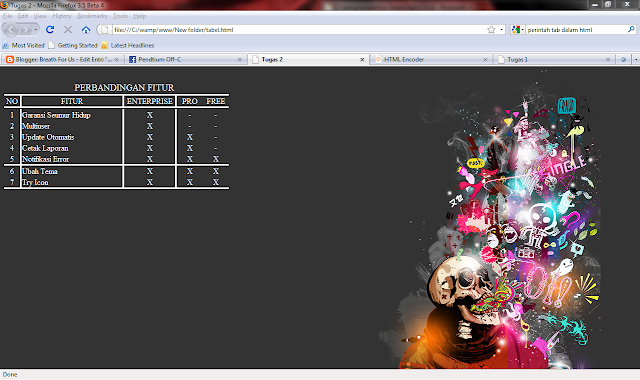Click the Update Otomatis row text
This screenshot has height=380, width=640.
pyautogui.click(x=48, y=137)
